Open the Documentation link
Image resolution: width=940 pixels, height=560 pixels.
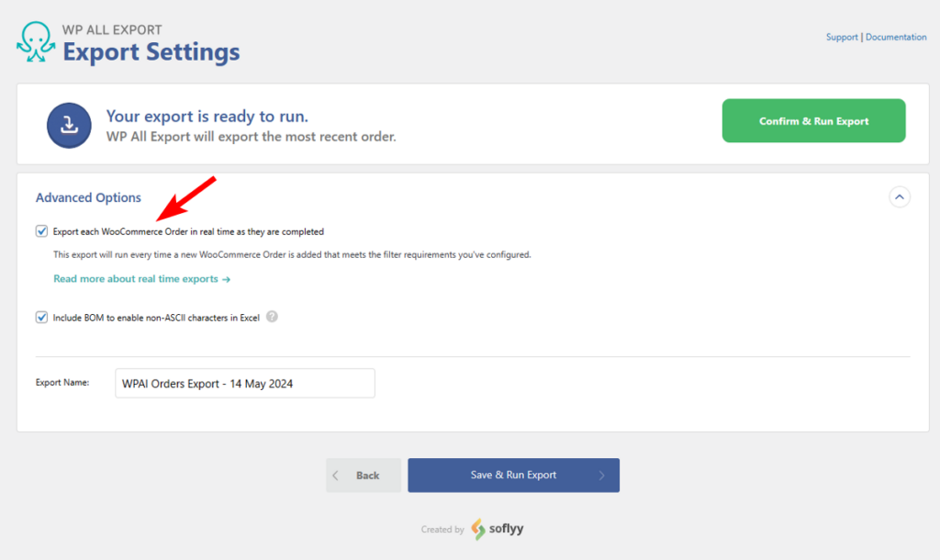(896, 37)
